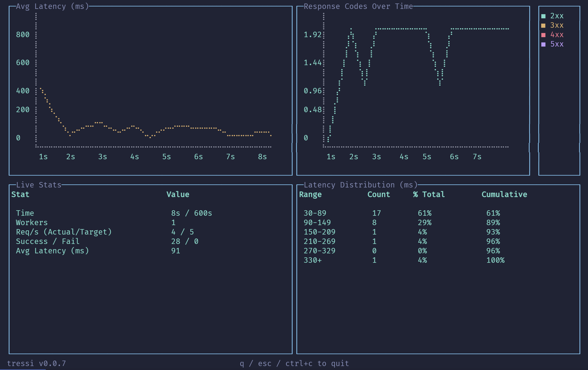Image resolution: width=588 pixels, height=370 pixels.
Task: Click the '8s / 600s' time value
Action: tap(192, 213)
